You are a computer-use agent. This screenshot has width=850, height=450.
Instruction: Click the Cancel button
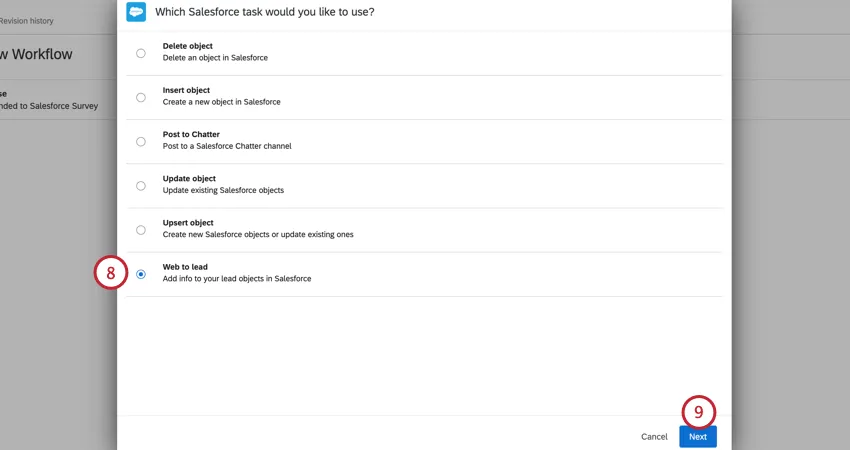(654, 437)
